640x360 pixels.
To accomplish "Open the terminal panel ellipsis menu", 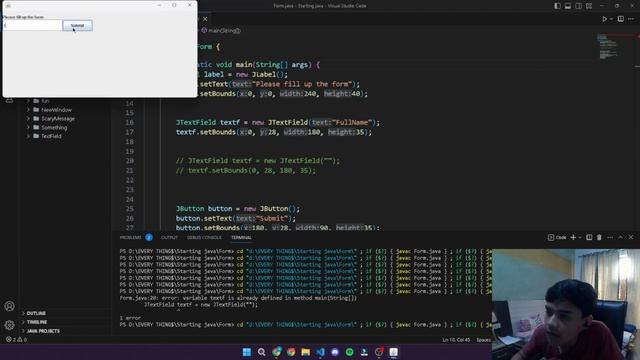I will point(610,237).
